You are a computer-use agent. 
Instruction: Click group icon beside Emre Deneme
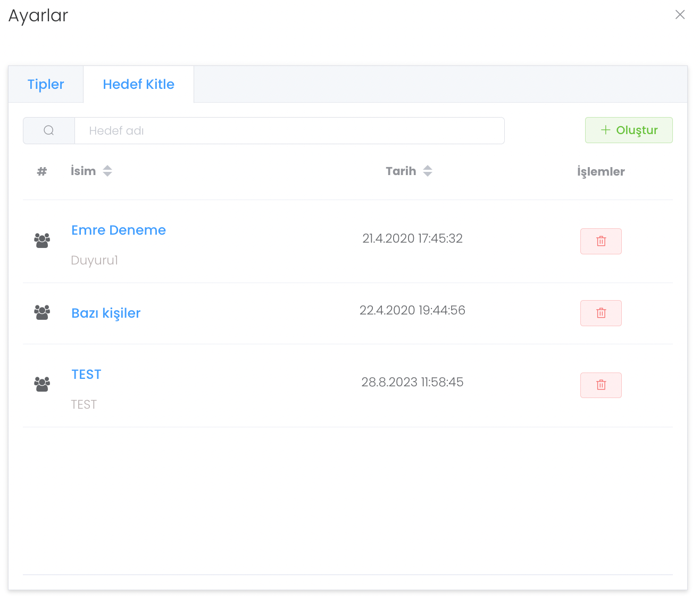[42, 241]
